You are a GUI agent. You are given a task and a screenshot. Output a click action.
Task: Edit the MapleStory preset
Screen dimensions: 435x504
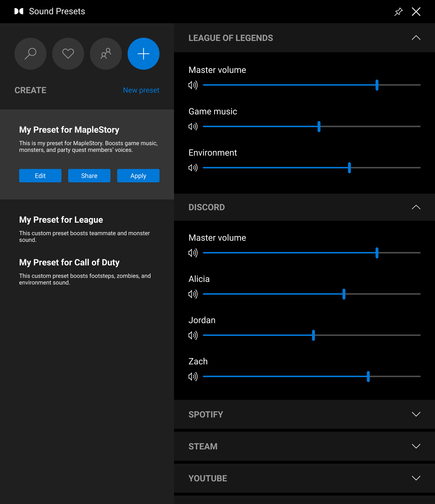point(40,176)
